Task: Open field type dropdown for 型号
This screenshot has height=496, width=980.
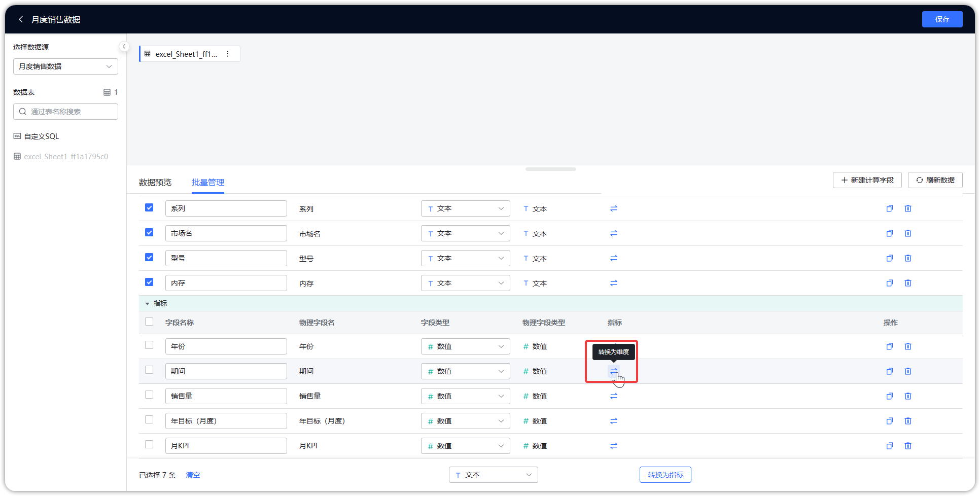Action: pyautogui.click(x=465, y=258)
